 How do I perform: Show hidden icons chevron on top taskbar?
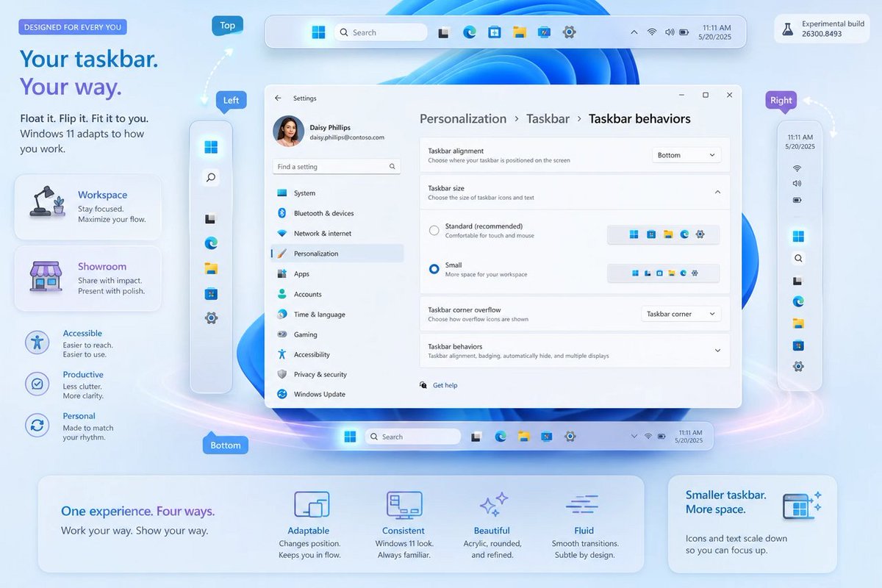click(634, 32)
